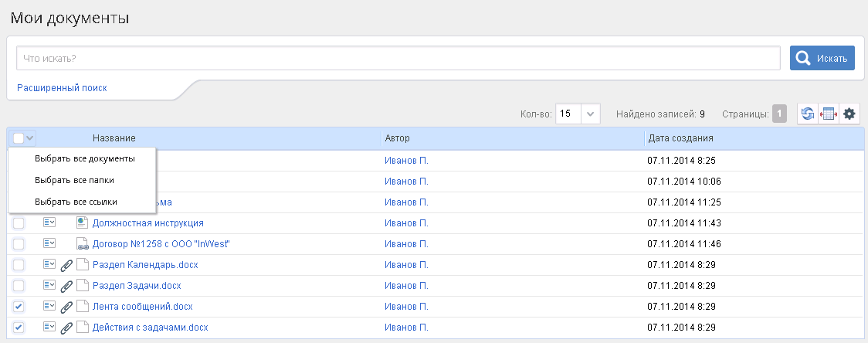Open the Расширенный поиск link

(x=62, y=88)
